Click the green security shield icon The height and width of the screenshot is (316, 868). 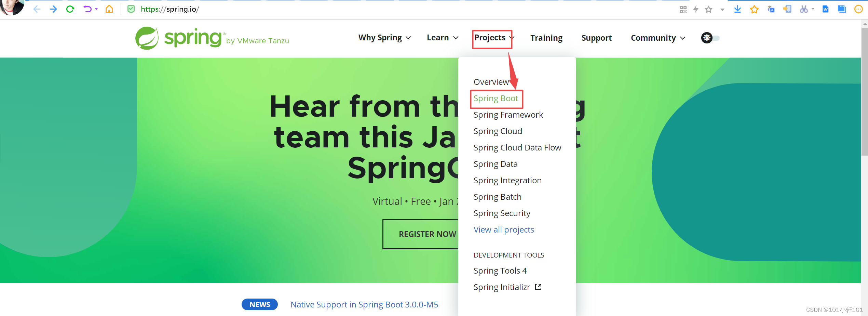tap(131, 9)
